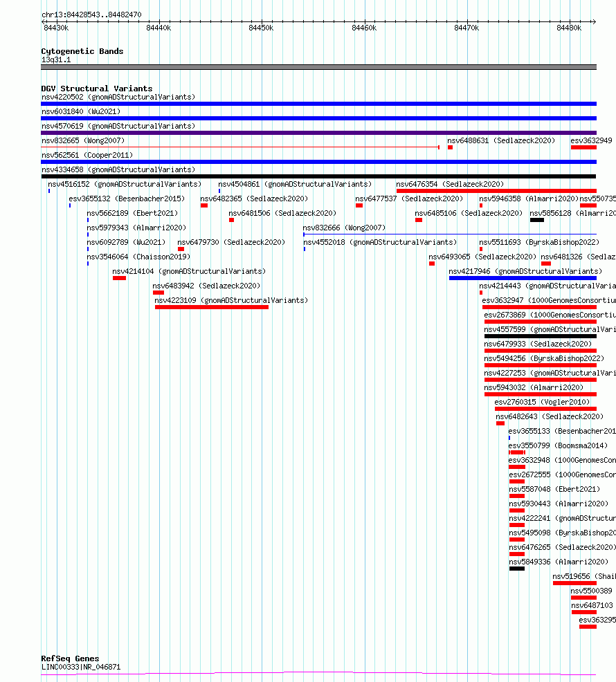Open nsv6092789 (Wu2021) variant

(x=126, y=242)
